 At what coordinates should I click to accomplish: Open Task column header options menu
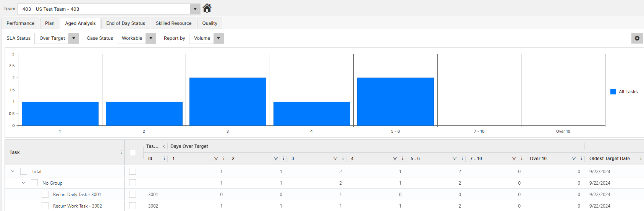[121, 152]
